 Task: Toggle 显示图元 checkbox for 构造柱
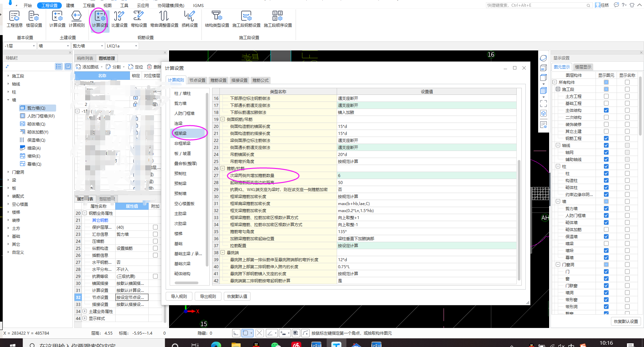point(606,180)
